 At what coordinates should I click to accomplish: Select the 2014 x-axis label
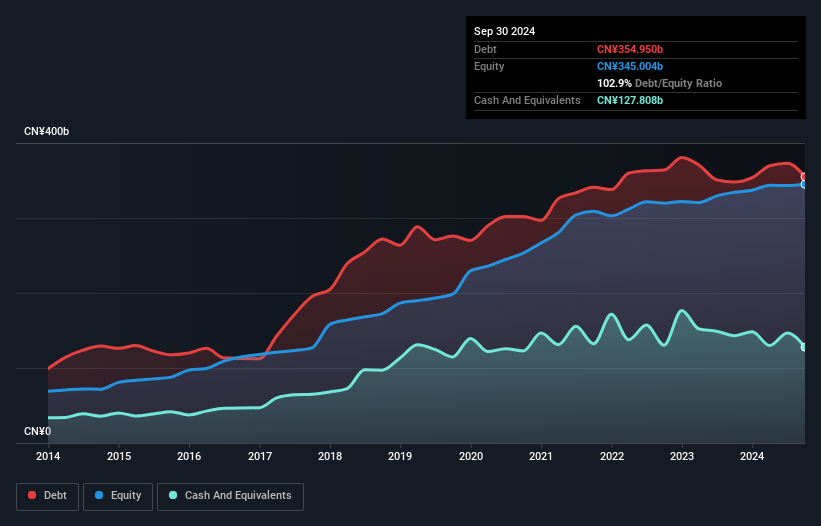[48, 456]
